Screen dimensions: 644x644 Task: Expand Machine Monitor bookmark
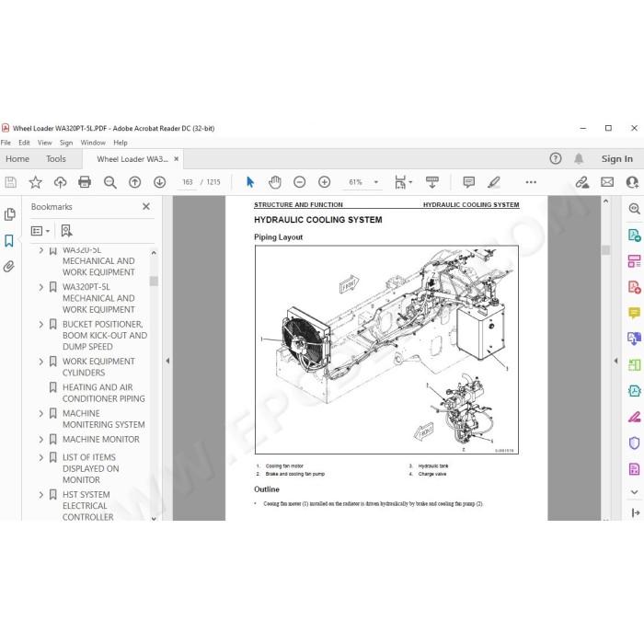pos(41,440)
